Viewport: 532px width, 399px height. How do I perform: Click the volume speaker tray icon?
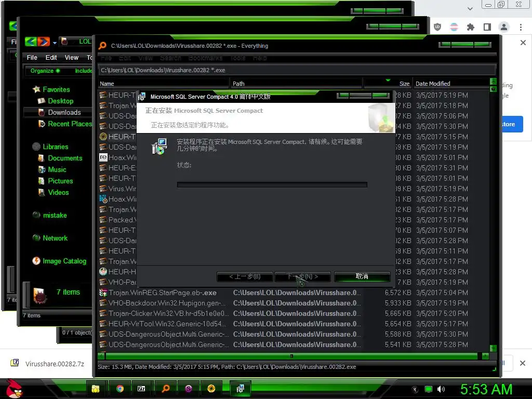441,389
